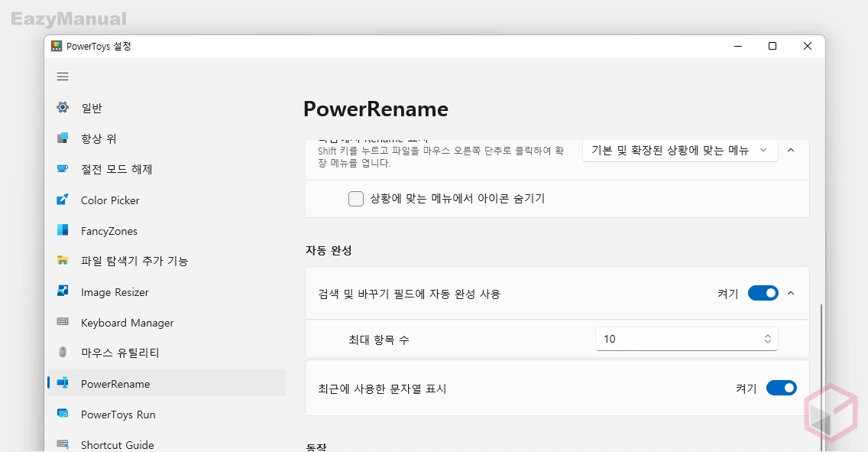Click the File Explorer add-ons folder icon
868x452 pixels.
[63, 260]
